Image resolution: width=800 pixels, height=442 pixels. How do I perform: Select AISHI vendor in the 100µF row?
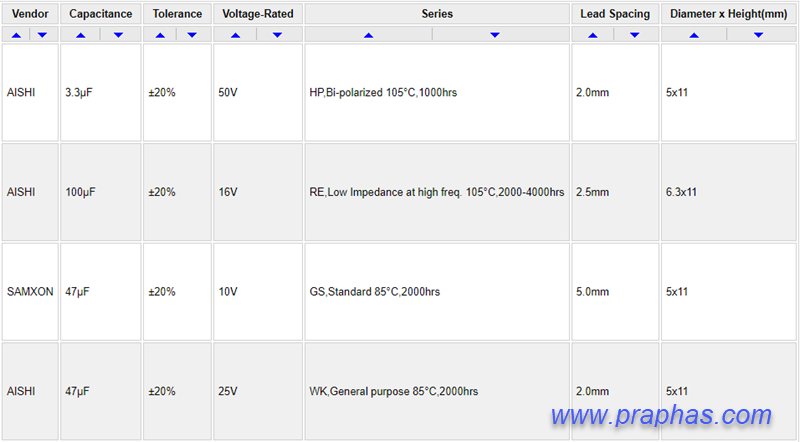(x=30, y=192)
